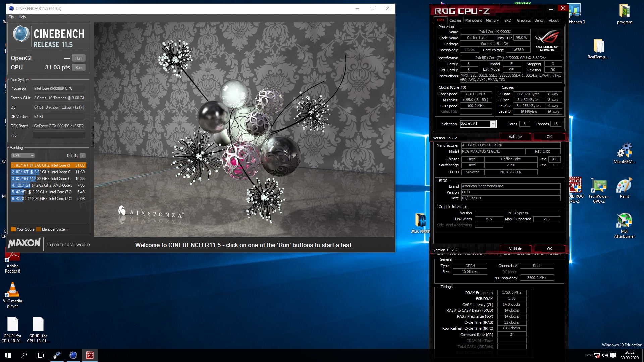Switch to Graphics tab in CPU-Z

click(x=524, y=20)
